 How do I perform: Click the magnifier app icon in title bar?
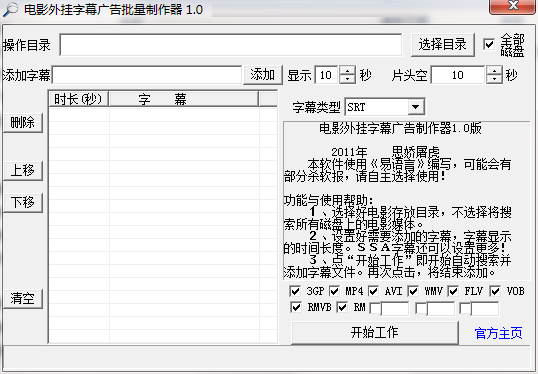10,9
